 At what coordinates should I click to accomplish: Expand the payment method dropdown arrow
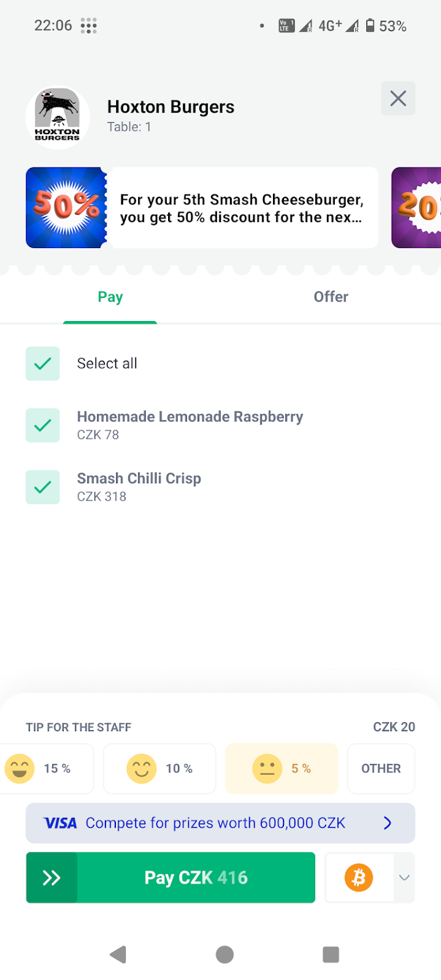click(404, 878)
